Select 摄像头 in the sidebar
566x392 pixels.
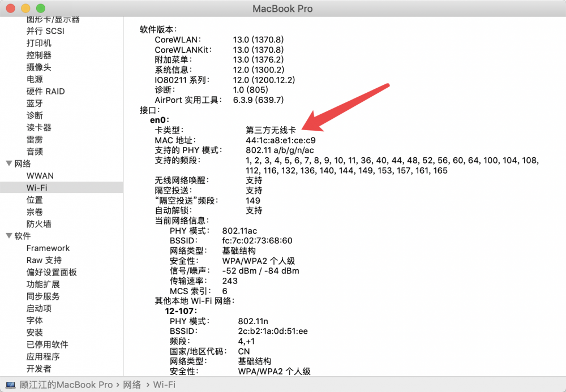[38, 67]
